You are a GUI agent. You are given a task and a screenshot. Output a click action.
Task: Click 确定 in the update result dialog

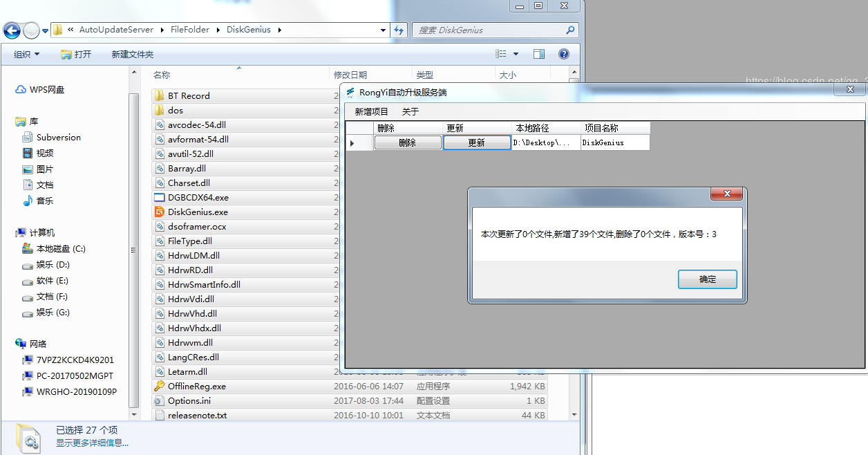coord(708,279)
